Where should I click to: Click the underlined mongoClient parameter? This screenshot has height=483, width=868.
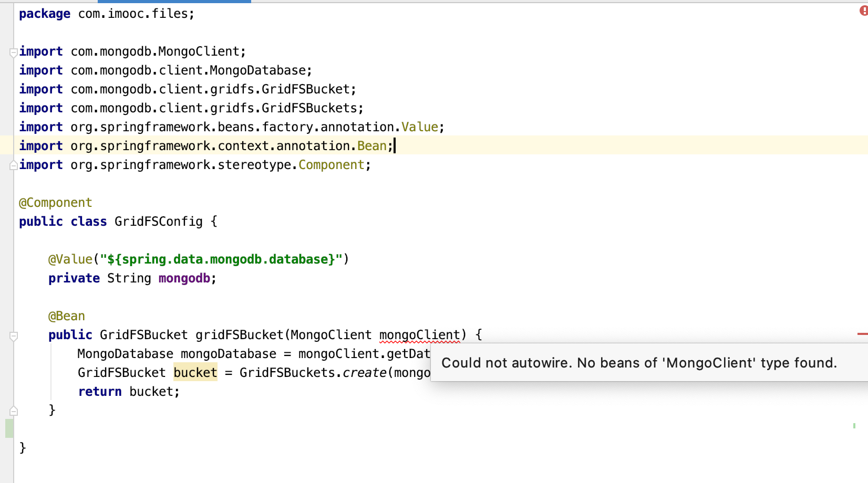[419, 335]
